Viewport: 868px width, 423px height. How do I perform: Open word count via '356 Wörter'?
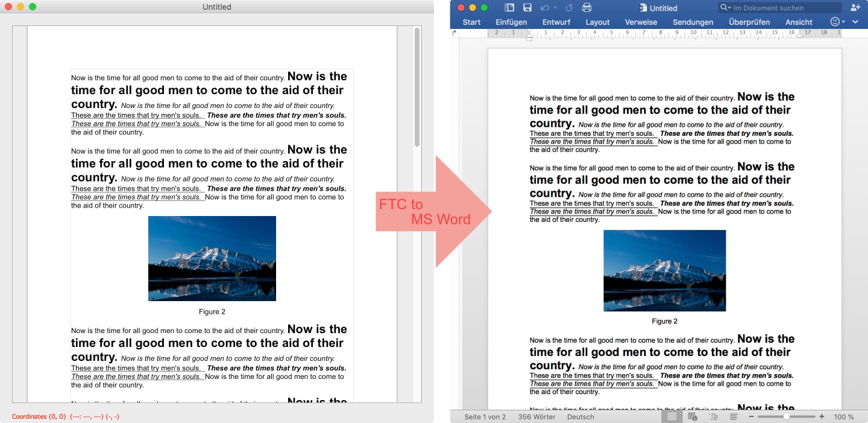[x=536, y=417]
